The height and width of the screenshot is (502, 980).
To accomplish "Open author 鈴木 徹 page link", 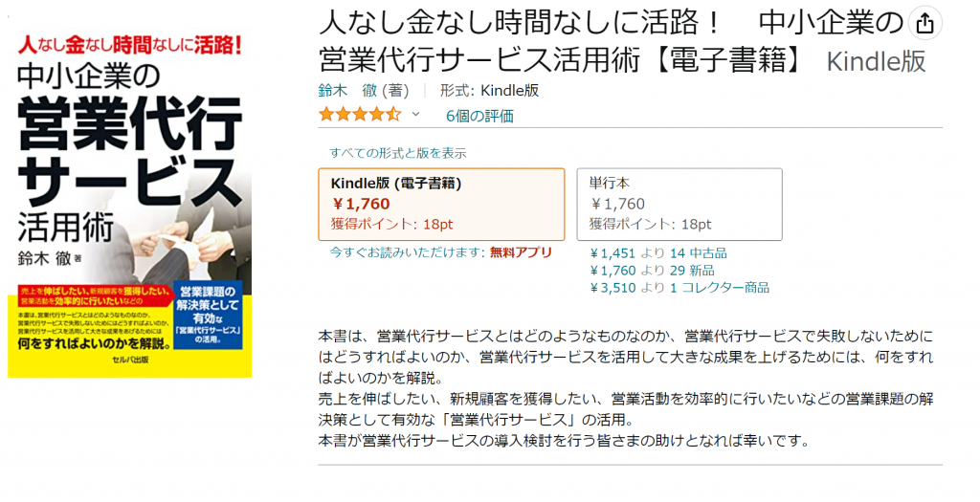I will 347,91.
